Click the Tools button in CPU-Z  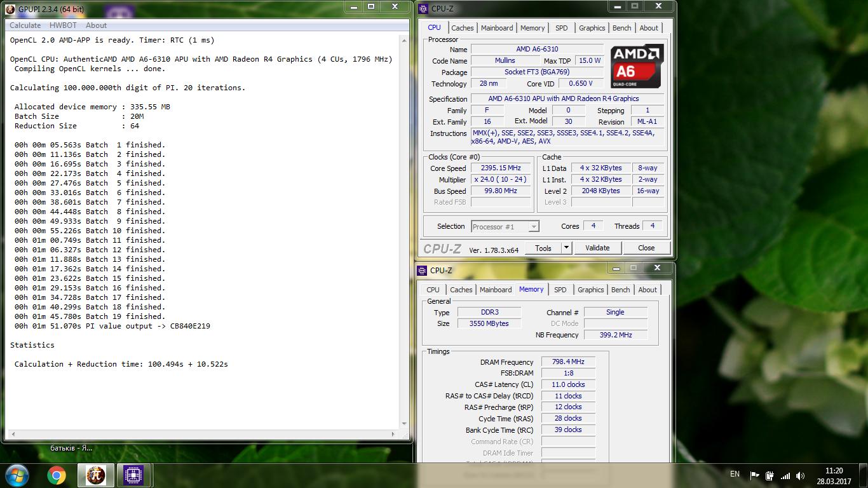pyautogui.click(x=543, y=248)
